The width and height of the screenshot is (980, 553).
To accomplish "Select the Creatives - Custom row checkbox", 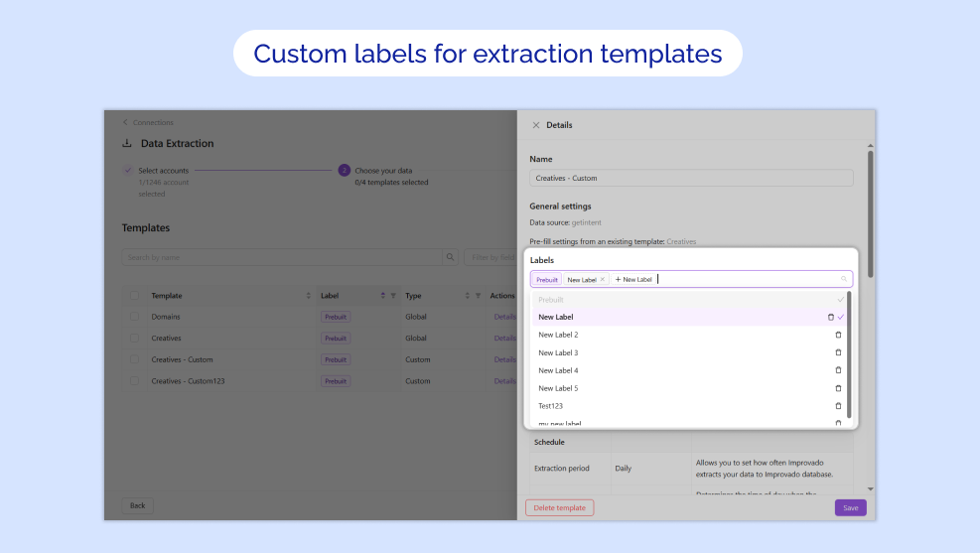I will click(x=134, y=359).
